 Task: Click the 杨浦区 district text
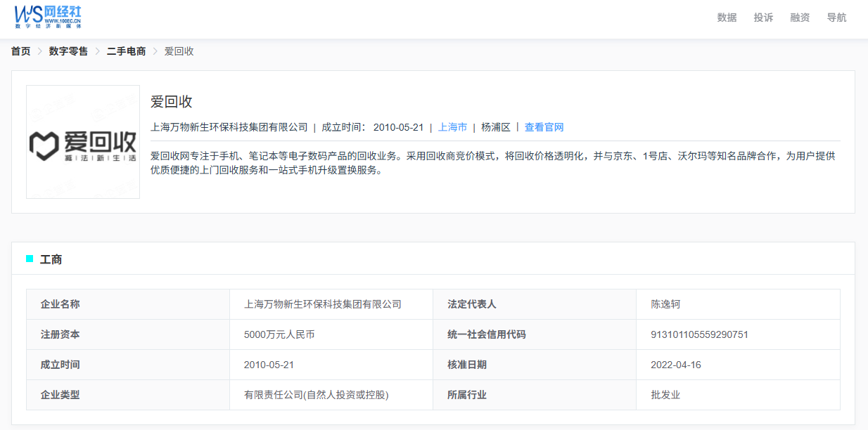pyautogui.click(x=496, y=127)
